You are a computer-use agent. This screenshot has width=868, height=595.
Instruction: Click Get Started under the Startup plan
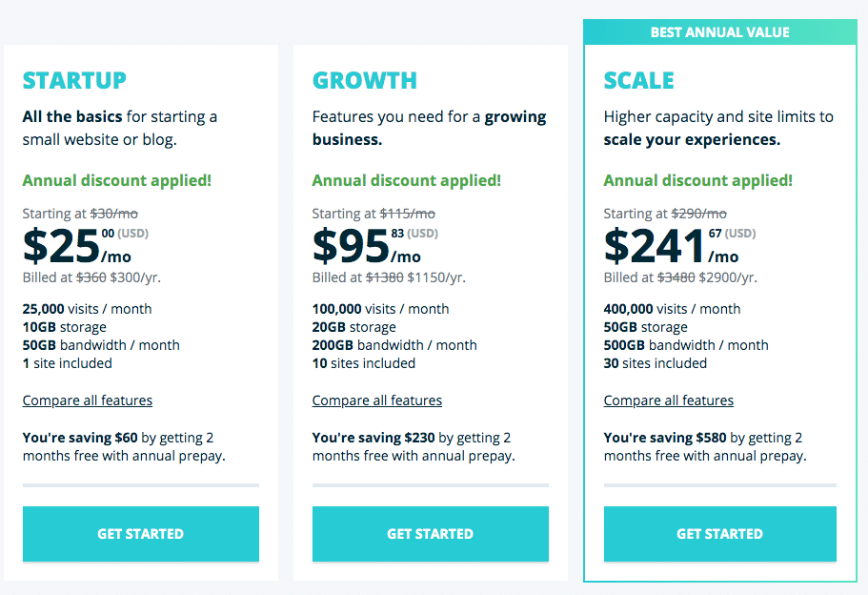click(x=141, y=534)
